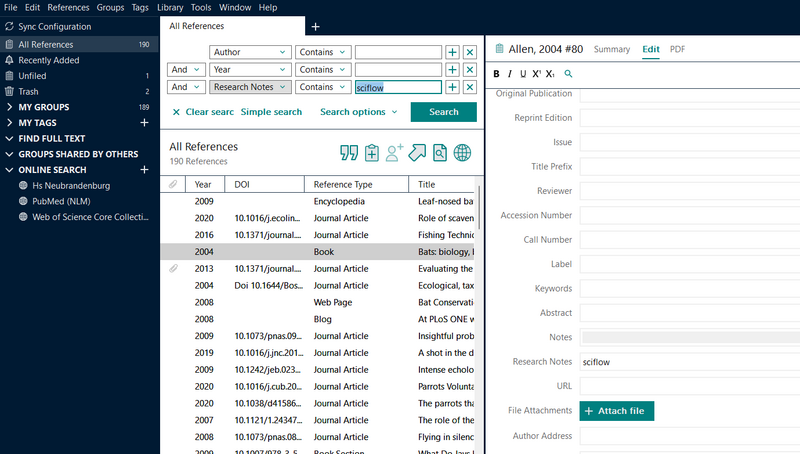Apply subscript formatting
Screen dimensions: 800x454
pyautogui.click(x=550, y=74)
